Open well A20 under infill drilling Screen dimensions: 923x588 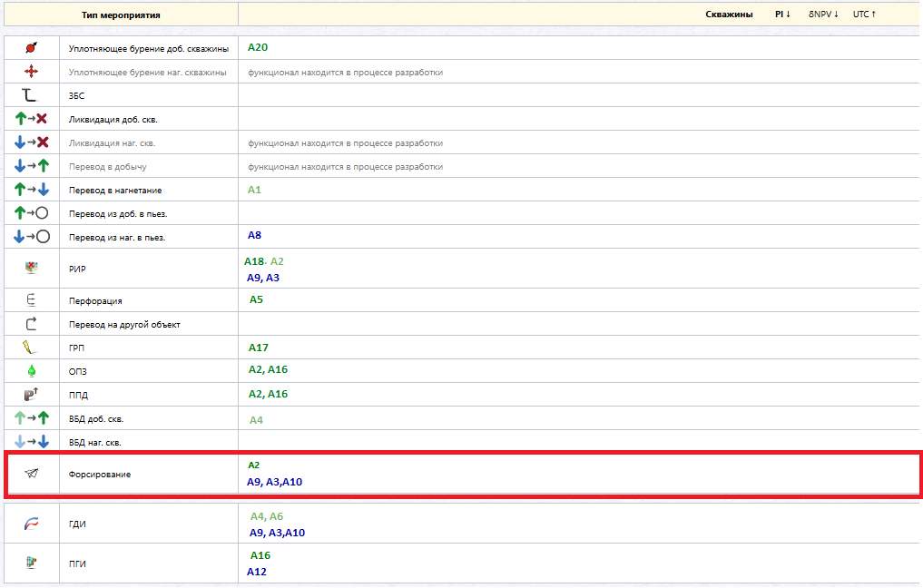pos(258,47)
